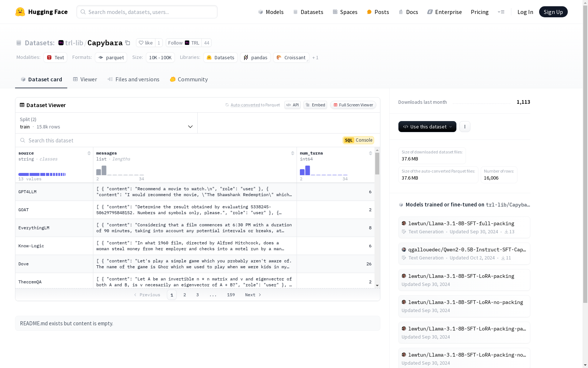This screenshot has height=368, width=588.
Task: Copy dataset name with the copy icon
Action: 128,43
